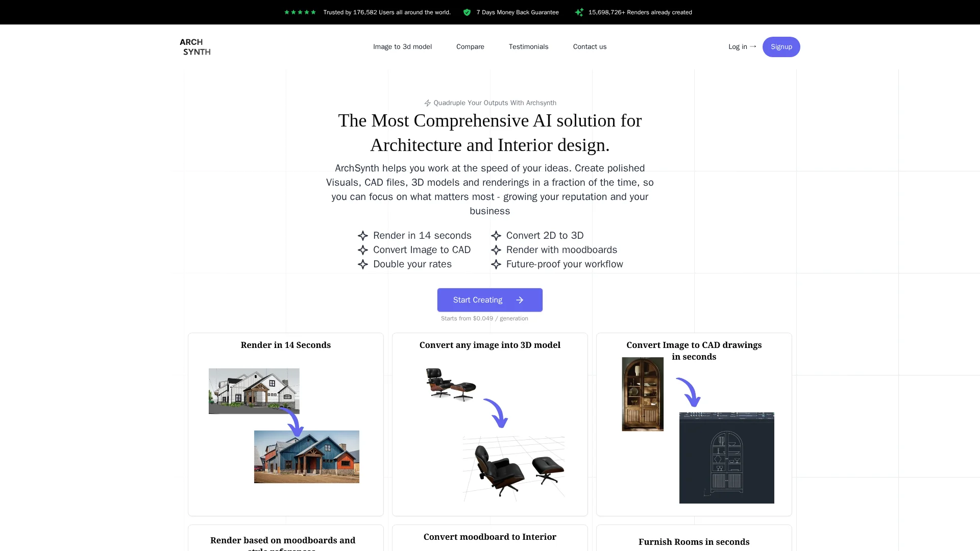
Task: Click the lightning bolt icon above headline
Action: coord(428,103)
